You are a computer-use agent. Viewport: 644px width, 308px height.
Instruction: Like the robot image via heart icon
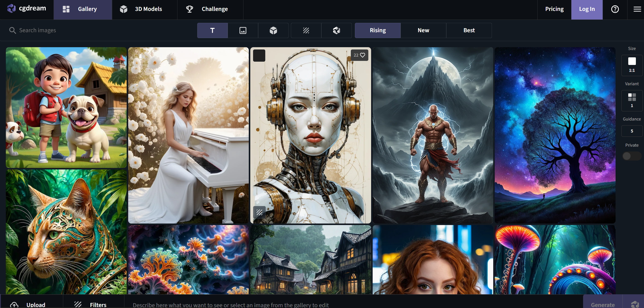[362, 55]
